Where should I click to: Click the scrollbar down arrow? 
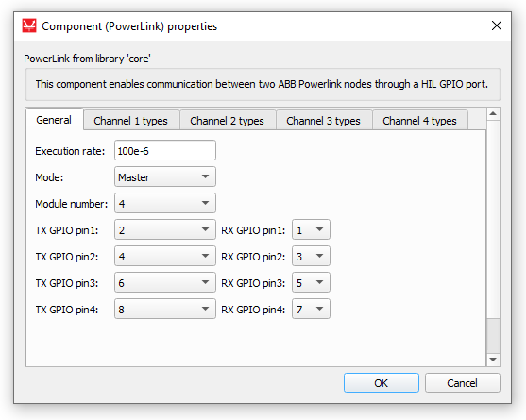point(493,360)
